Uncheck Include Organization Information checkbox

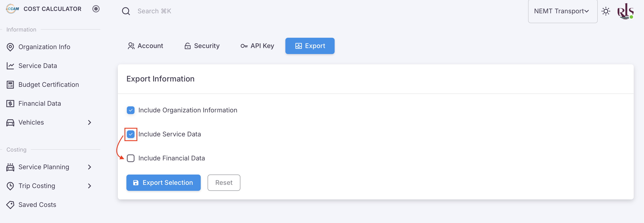coord(130,110)
